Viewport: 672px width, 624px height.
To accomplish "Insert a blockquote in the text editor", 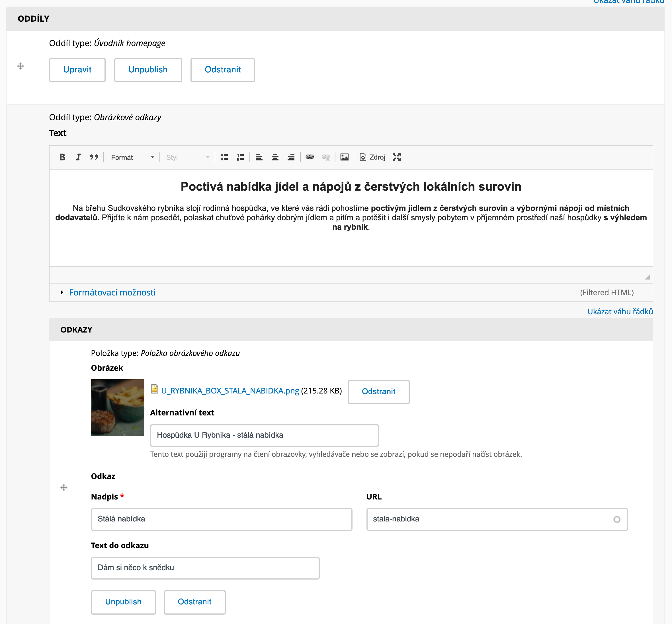I will tap(94, 157).
